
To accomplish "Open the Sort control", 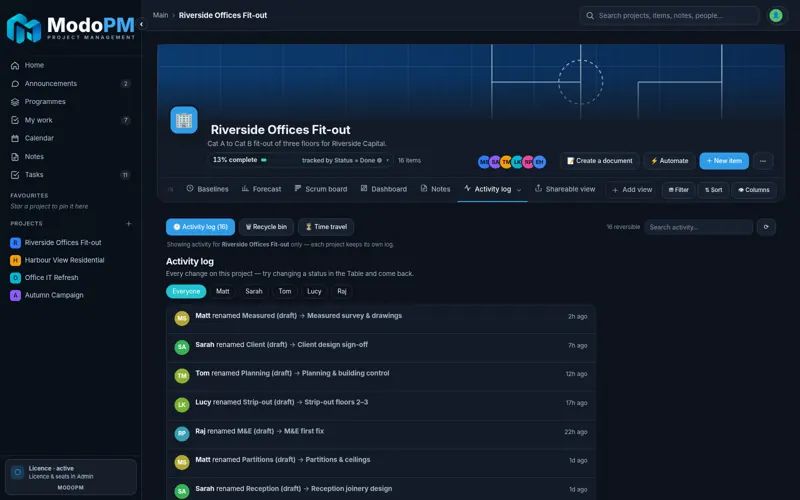I will click(713, 190).
